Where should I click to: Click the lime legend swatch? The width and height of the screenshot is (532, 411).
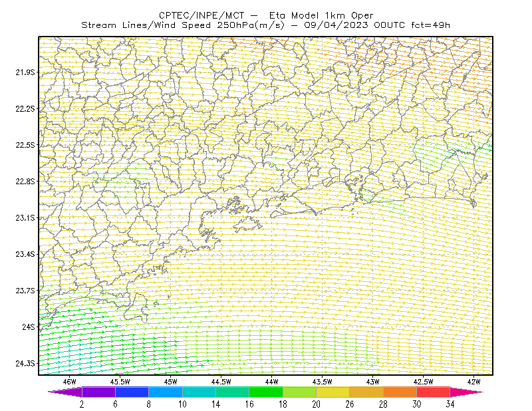(300, 392)
